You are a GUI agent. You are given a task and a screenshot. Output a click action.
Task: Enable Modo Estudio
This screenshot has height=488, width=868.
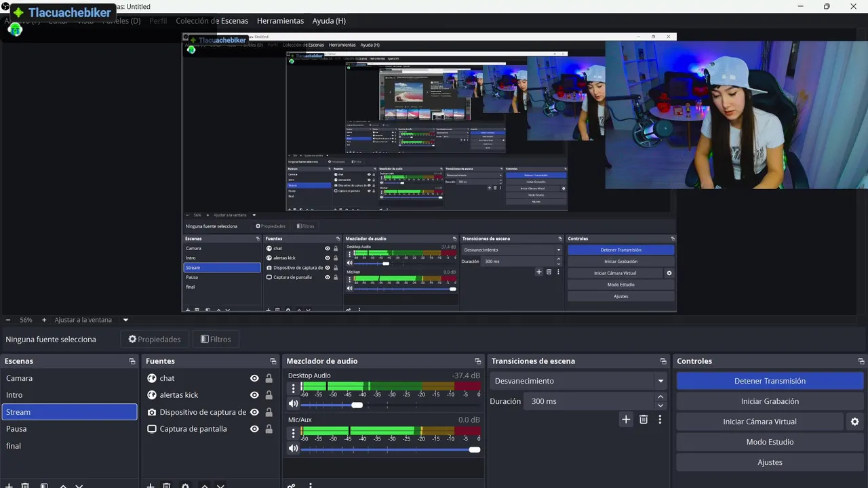coord(770,442)
